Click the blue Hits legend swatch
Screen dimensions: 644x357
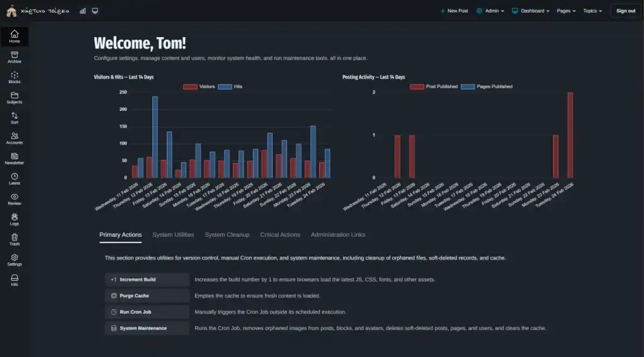(225, 87)
